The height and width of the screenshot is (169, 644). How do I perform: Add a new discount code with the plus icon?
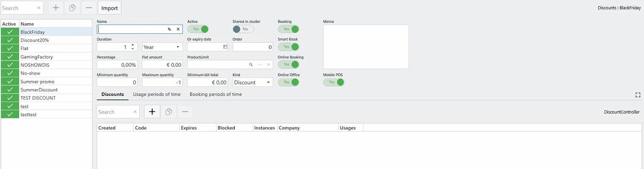click(x=152, y=112)
